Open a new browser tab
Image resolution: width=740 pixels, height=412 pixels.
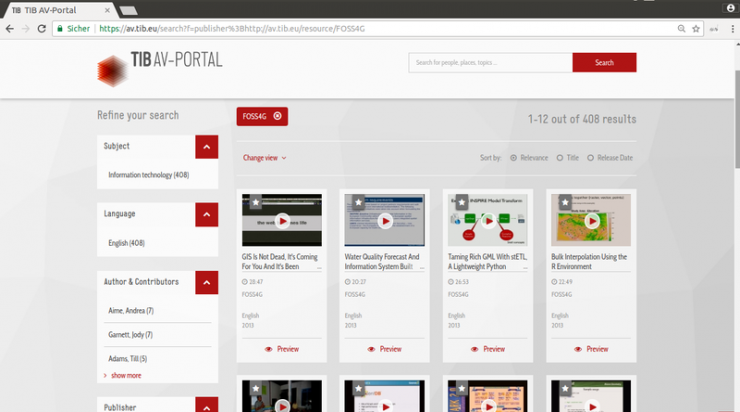tap(128, 10)
